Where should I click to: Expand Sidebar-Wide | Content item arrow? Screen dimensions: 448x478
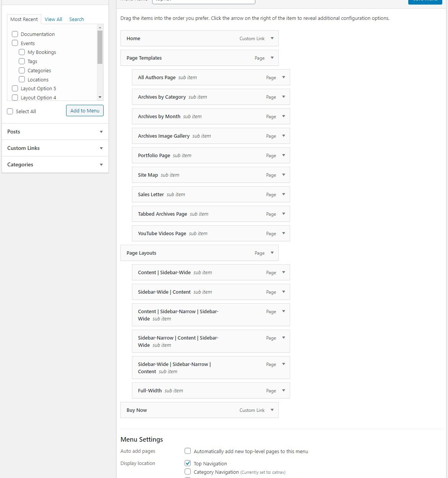point(284,292)
